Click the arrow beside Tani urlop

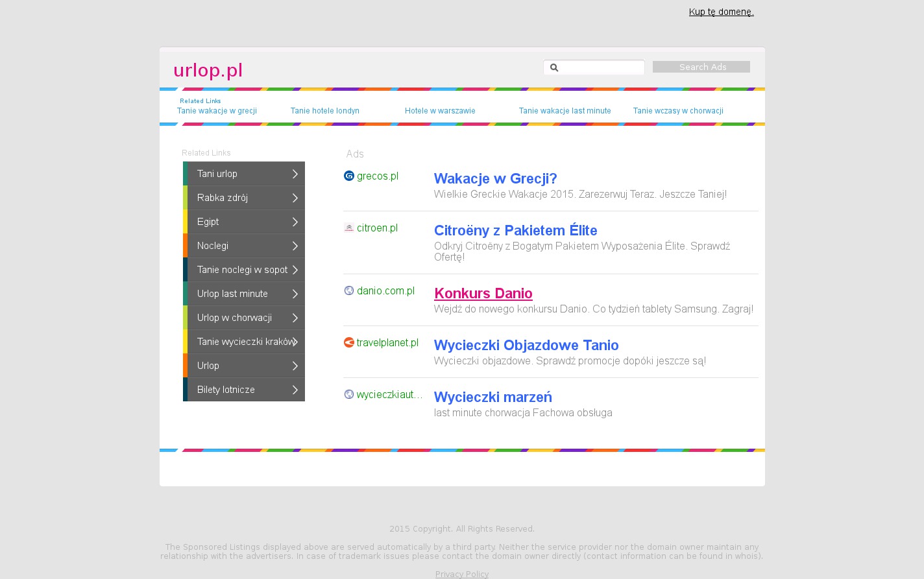(x=295, y=174)
